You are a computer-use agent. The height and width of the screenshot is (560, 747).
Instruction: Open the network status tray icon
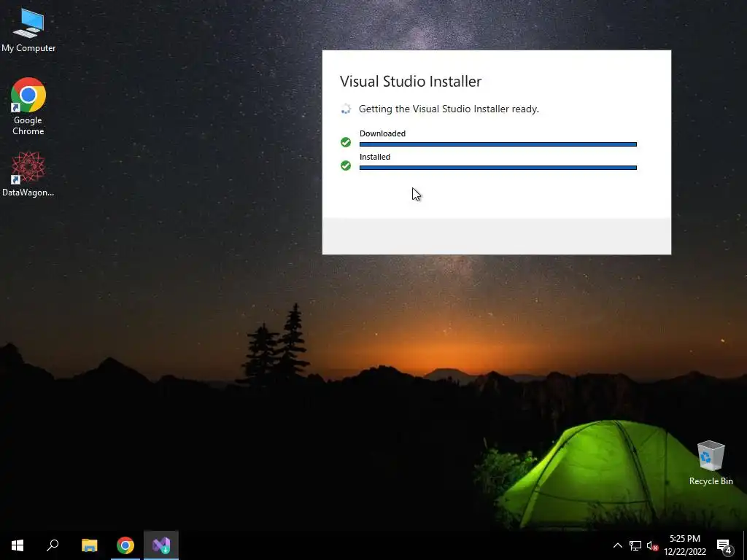(635, 545)
